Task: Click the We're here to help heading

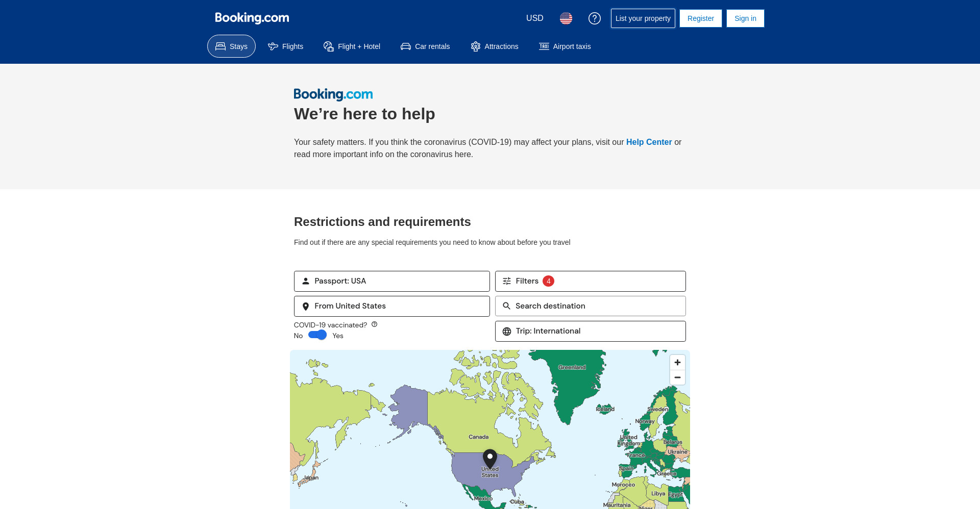Action: (364, 114)
